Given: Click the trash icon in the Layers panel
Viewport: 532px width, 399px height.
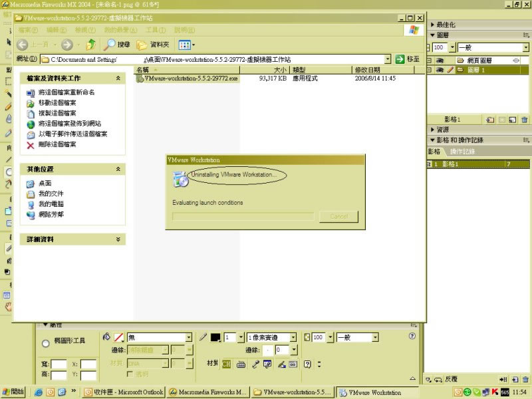Looking at the screenshot, I should pos(524,120).
